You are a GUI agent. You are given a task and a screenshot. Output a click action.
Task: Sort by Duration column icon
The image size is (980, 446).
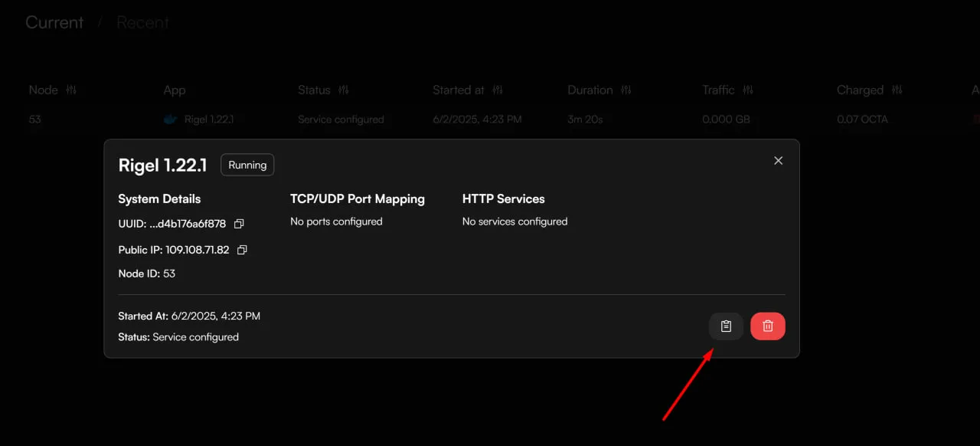pyautogui.click(x=626, y=90)
